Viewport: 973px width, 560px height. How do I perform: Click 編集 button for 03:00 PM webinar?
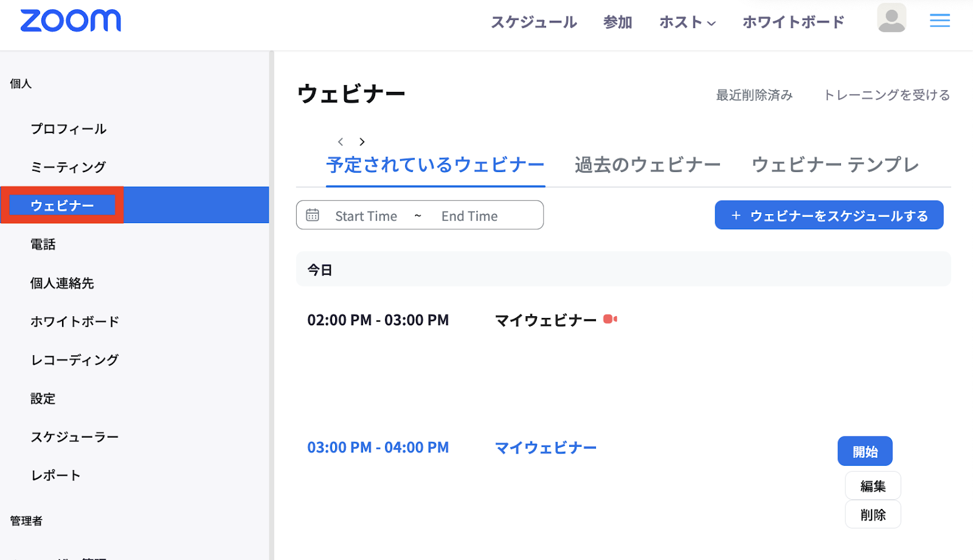click(x=873, y=486)
